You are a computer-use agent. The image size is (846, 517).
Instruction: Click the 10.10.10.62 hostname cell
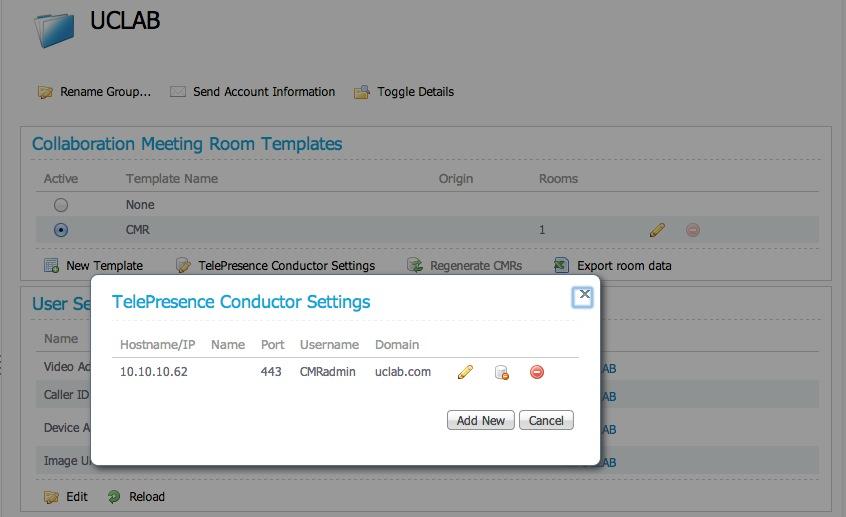(154, 372)
